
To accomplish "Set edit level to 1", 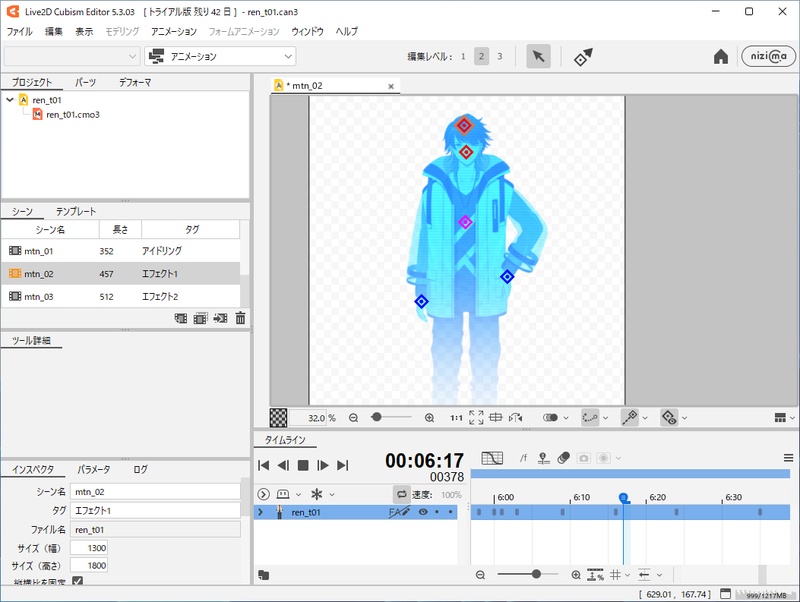I will coord(463,56).
